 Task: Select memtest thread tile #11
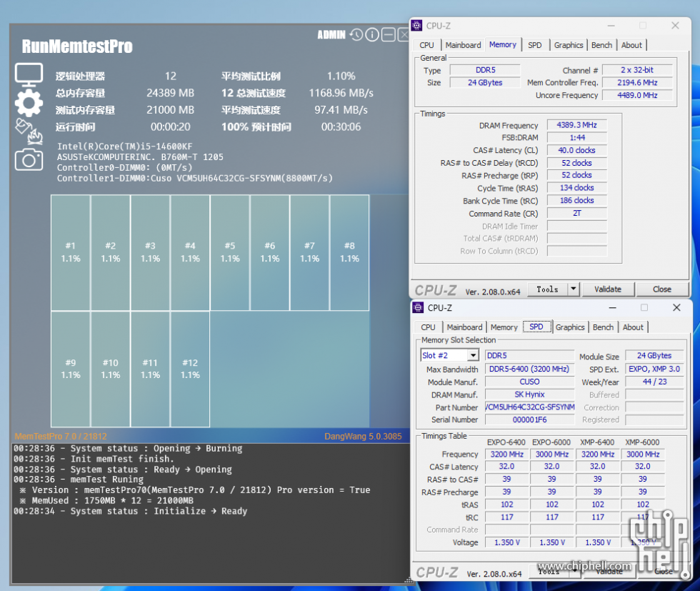click(150, 369)
